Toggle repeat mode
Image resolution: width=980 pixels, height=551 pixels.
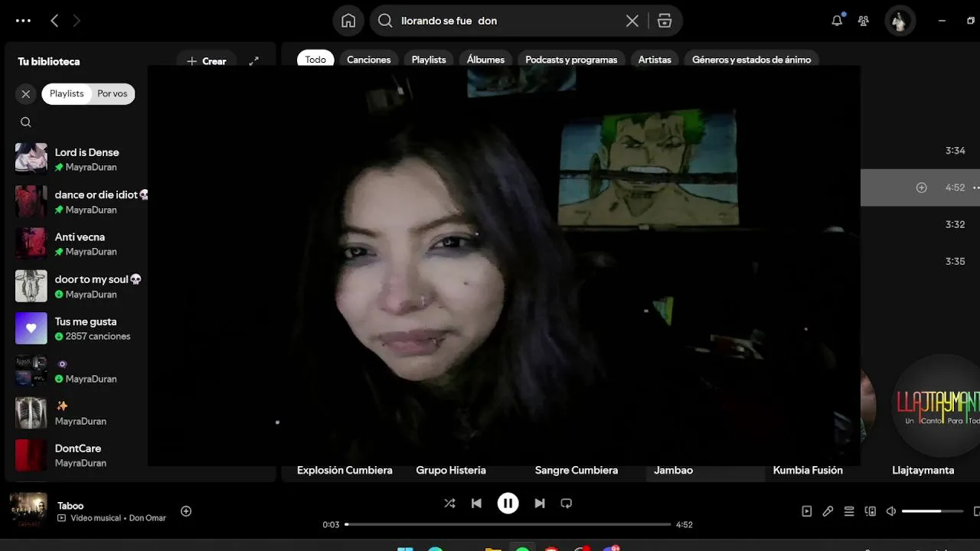pyautogui.click(x=567, y=504)
